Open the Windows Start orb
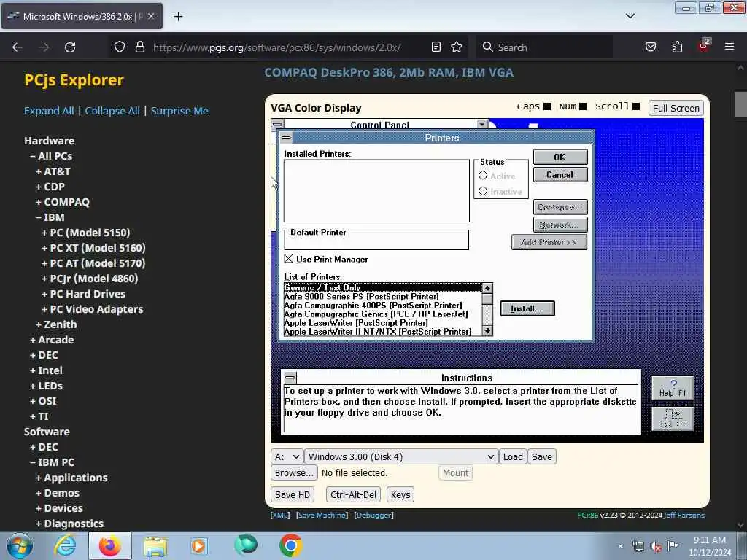747x560 pixels. pos(20,545)
